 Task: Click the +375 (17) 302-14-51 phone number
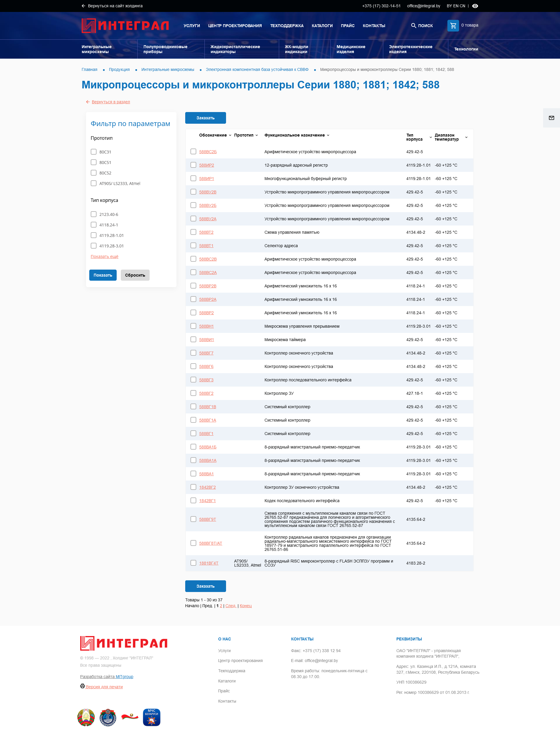point(381,6)
